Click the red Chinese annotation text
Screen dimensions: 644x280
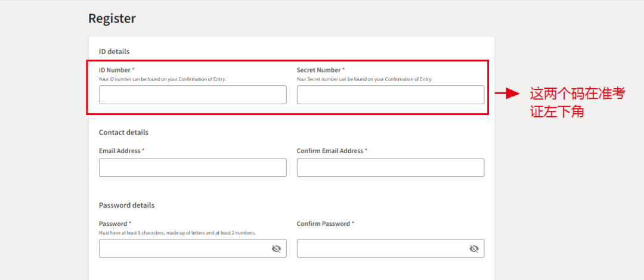pyautogui.click(x=577, y=102)
